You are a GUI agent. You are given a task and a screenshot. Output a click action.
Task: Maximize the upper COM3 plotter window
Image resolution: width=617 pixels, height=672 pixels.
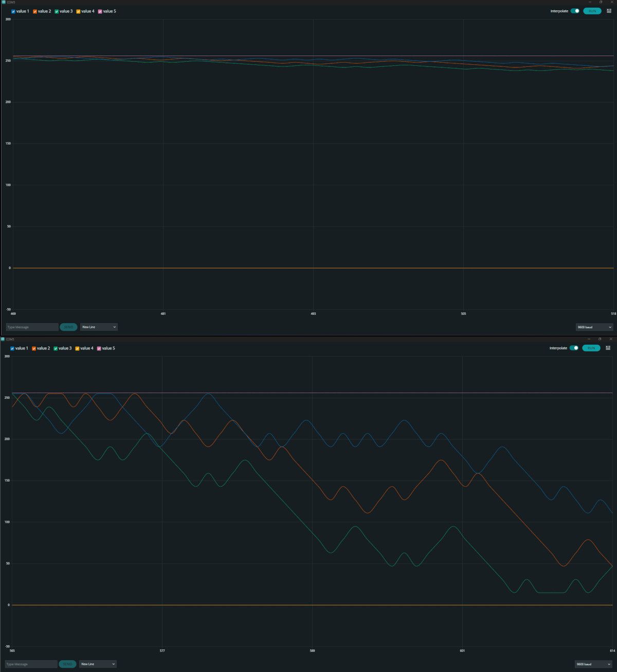coord(601,2)
